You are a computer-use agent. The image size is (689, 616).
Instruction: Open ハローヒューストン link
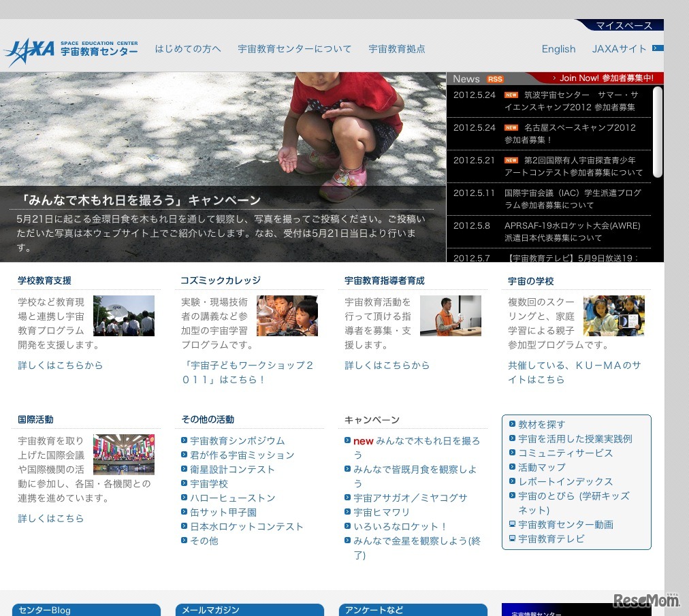[233, 498]
